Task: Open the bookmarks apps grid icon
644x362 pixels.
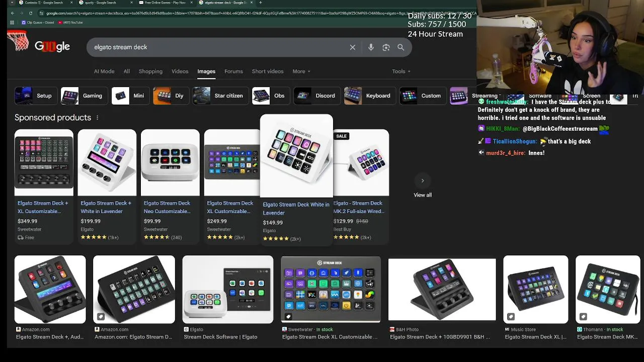Action: pyautogui.click(x=12, y=23)
